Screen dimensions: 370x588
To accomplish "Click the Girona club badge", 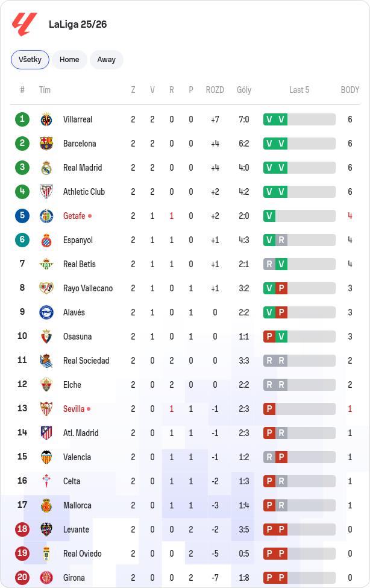I will pos(46,578).
